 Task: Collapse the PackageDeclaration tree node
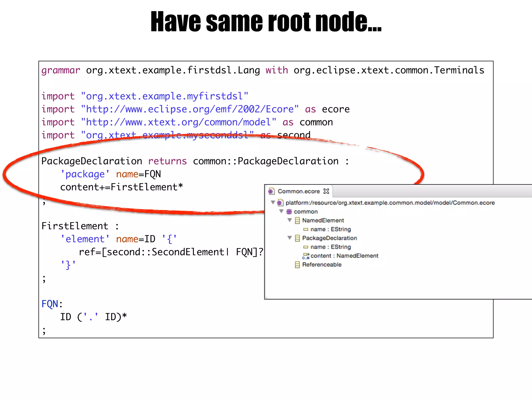pos(290,238)
